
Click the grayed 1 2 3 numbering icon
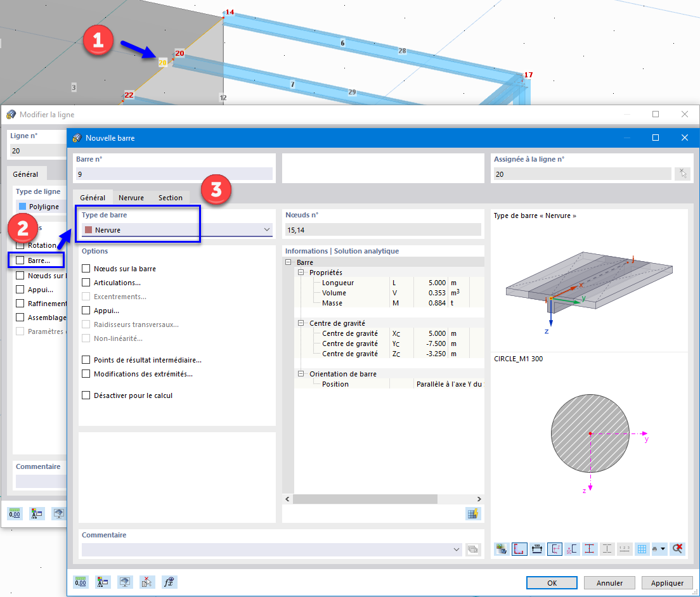[625, 549]
